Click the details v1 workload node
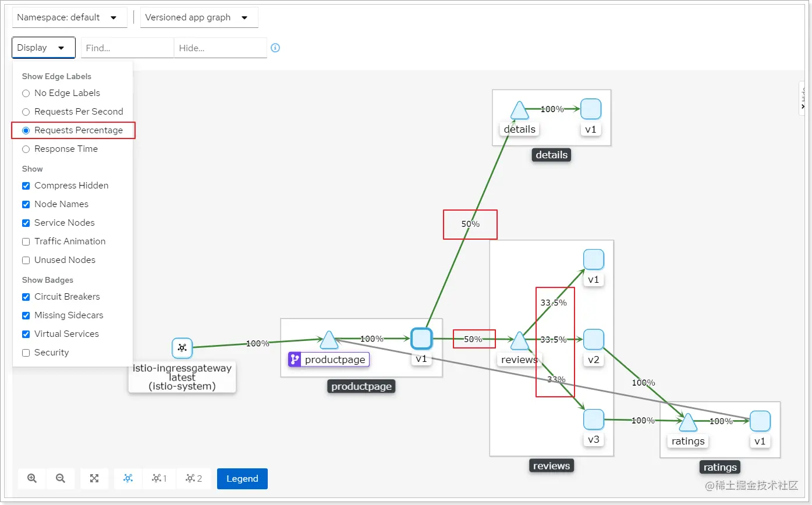The image size is (812, 505). tap(591, 109)
